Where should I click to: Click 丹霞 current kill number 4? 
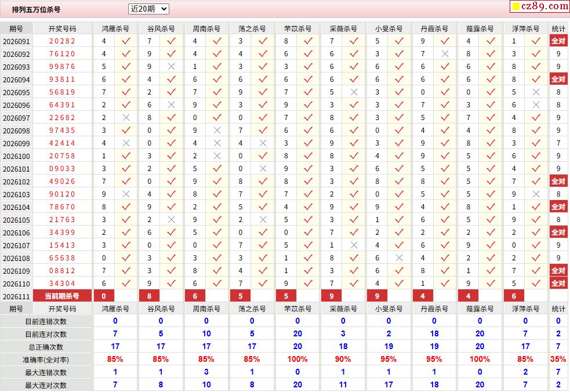tap(423, 296)
